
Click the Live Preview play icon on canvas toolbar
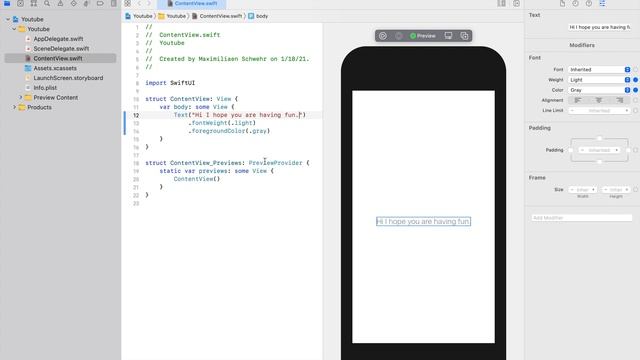[x=383, y=36]
